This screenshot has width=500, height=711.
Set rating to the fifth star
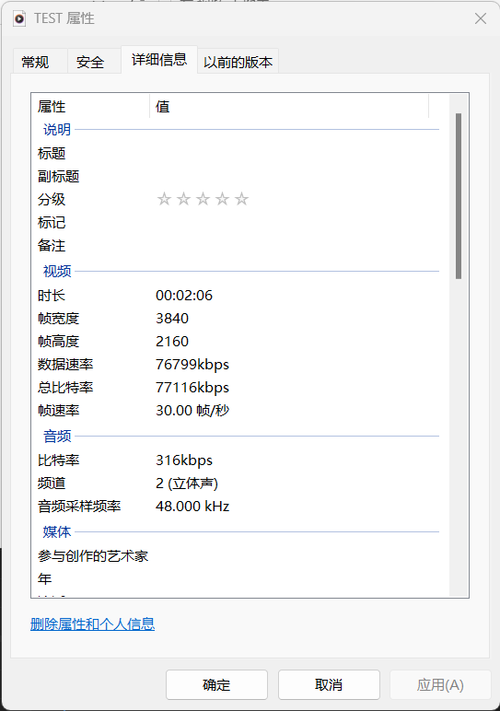242,199
